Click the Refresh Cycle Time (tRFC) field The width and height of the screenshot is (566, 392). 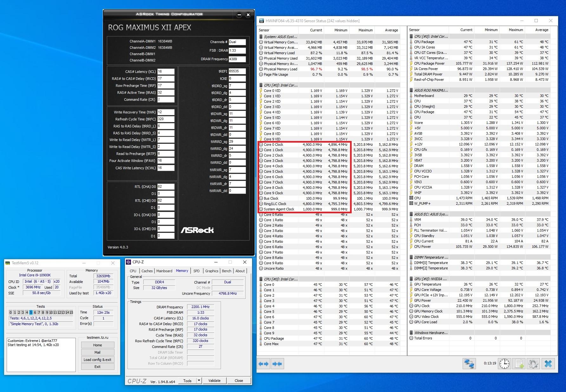[166, 119]
